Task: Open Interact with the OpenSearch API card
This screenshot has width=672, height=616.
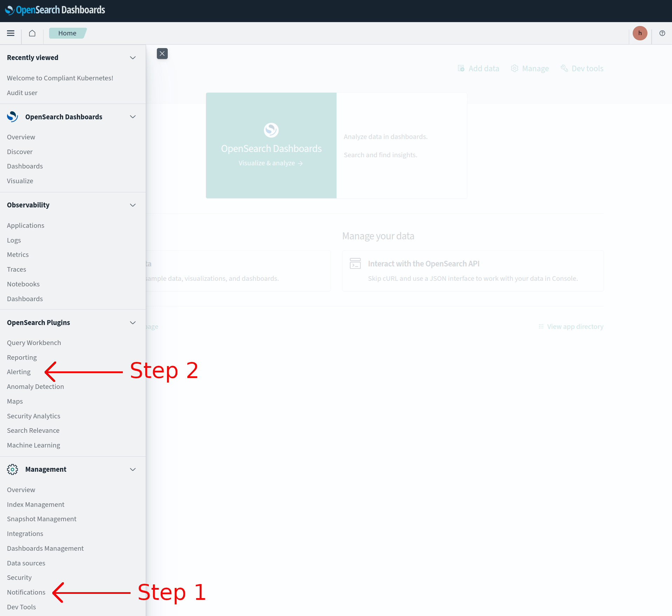Action: [x=473, y=271]
